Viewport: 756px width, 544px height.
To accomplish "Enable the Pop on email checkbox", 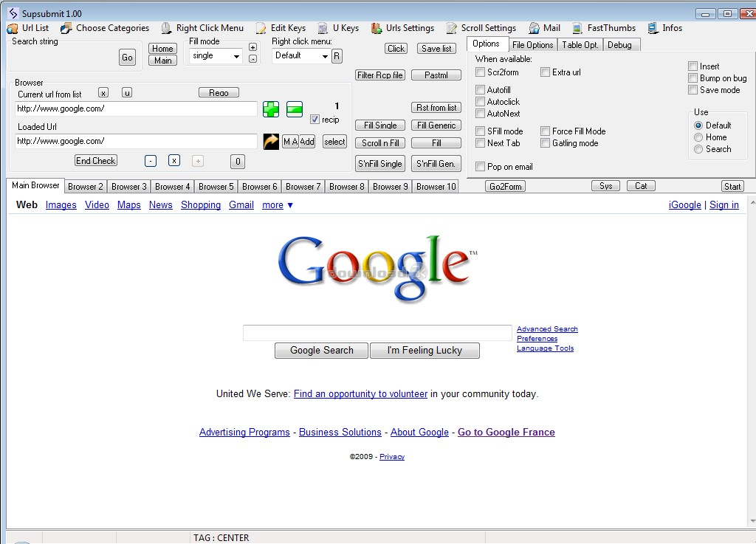I will 480,167.
